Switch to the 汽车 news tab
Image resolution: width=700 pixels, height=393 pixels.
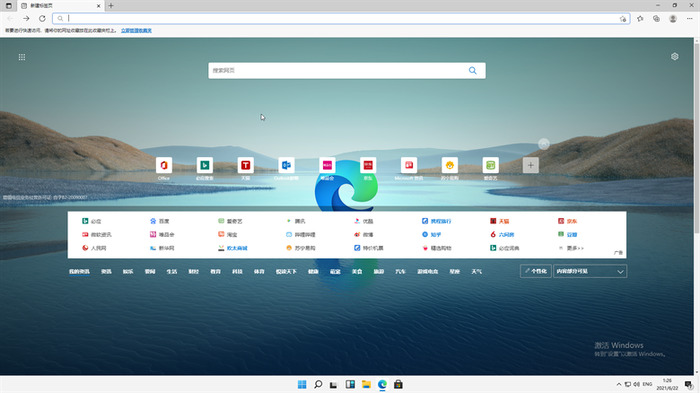400,272
